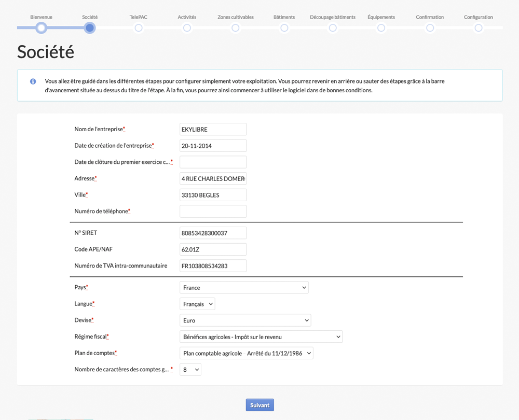Go to the Équipements step circle
The height and width of the screenshot is (420, 519).
(381, 28)
